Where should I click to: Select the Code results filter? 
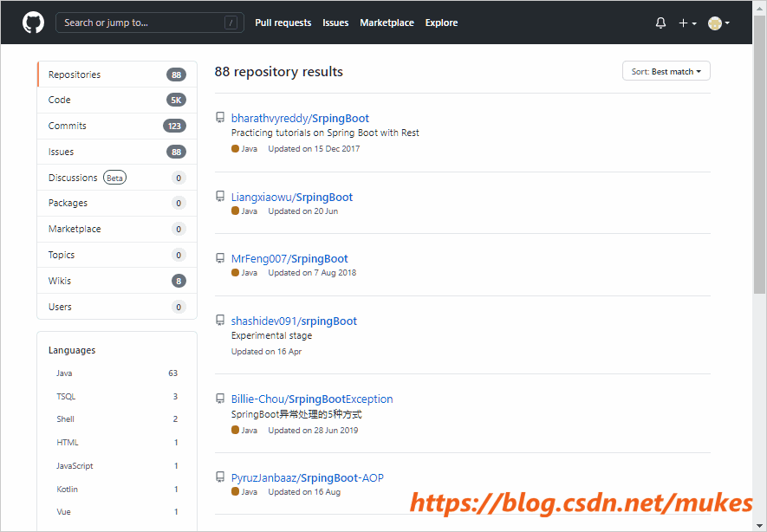(x=117, y=100)
